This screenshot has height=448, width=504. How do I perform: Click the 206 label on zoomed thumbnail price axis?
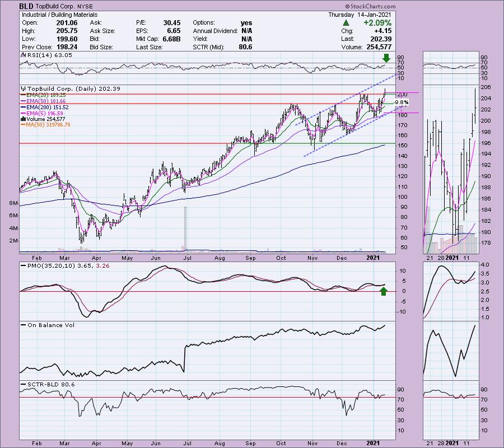coord(486,87)
